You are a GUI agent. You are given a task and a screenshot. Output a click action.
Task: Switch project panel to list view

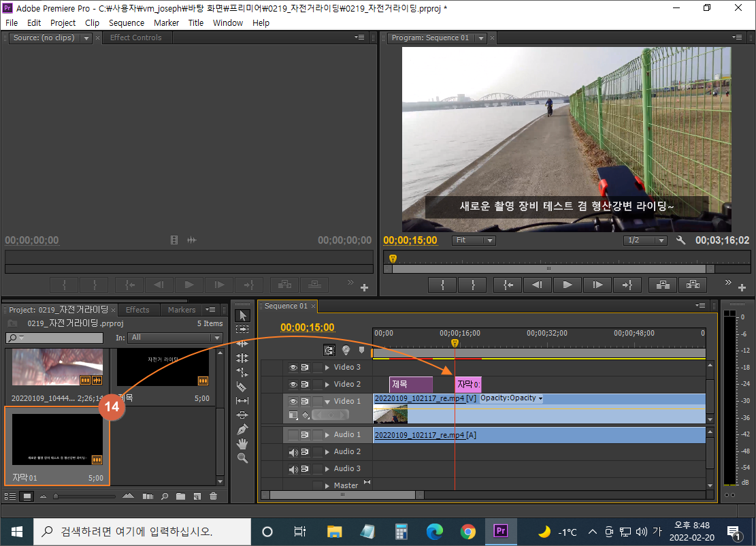click(x=10, y=496)
